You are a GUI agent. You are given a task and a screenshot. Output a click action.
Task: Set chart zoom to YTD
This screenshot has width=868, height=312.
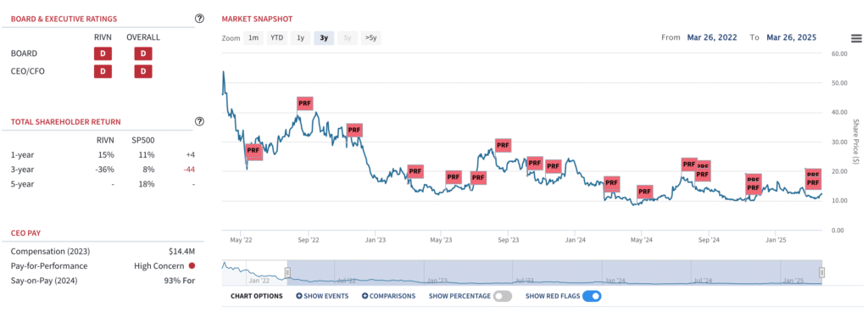click(277, 38)
